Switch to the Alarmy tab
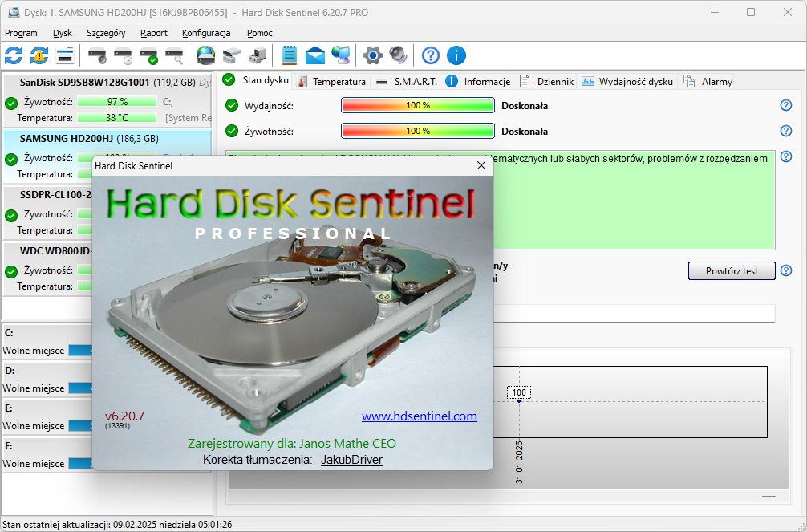The image size is (807, 532). coord(708,81)
